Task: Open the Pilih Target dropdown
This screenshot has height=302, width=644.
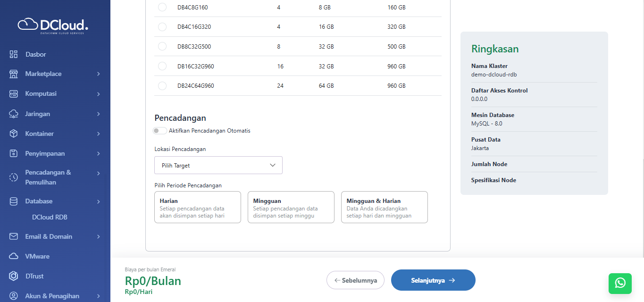Action: pyautogui.click(x=218, y=165)
